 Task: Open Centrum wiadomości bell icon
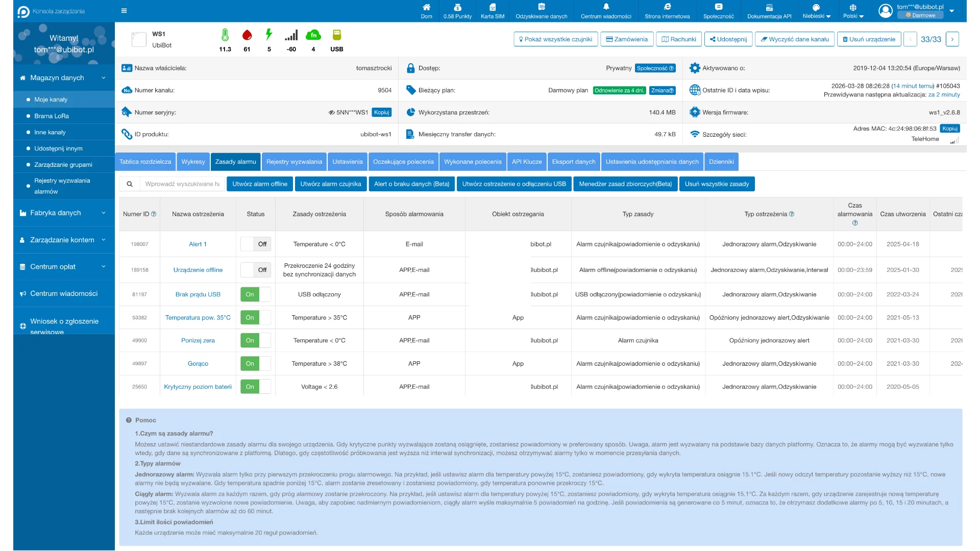(x=606, y=7)
